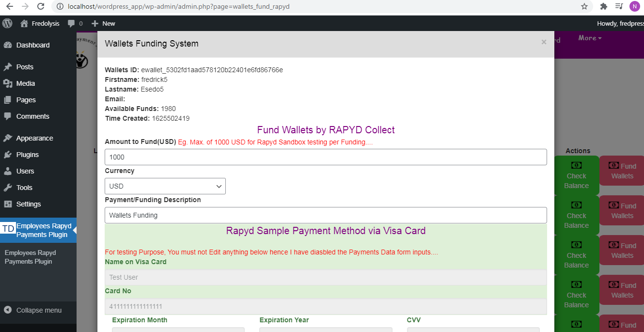Screen dimensions: 644x332
Task: Open Posts menu item
Action: [x=38, y=67]
